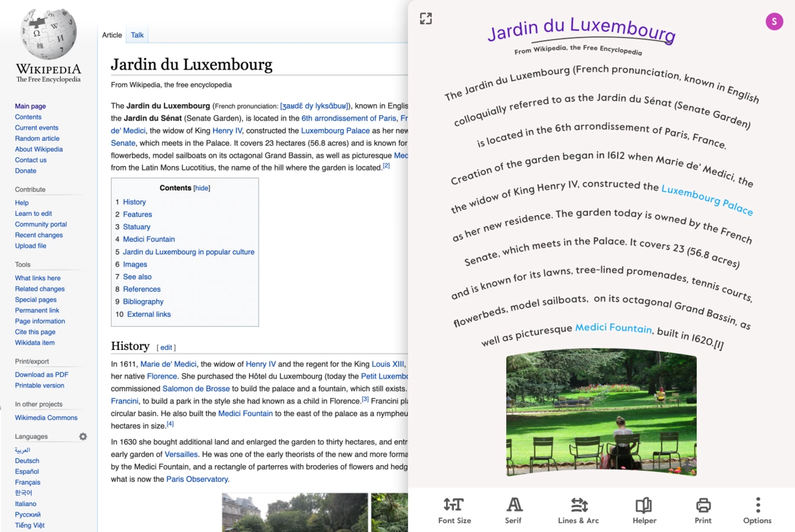Click Community portal link
Image resolution: width=795 pixels, height=532 pixels.
(41, 225)
